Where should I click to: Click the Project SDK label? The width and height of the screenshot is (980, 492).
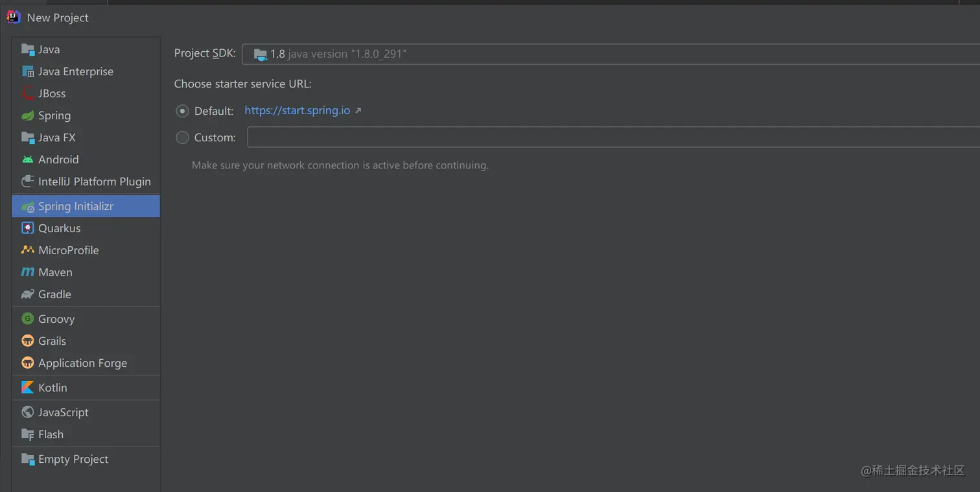coord(205,53)
